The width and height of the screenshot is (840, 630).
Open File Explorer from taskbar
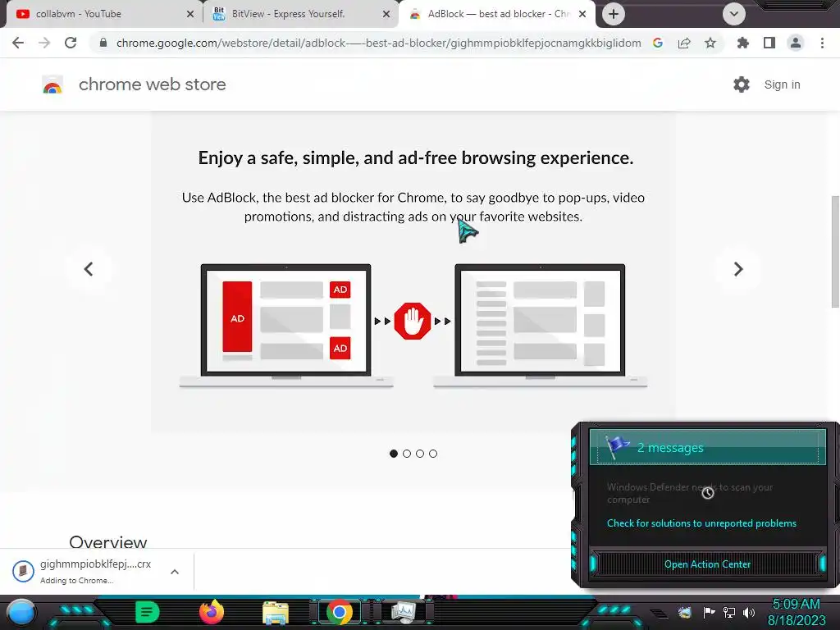click(276, 613)
